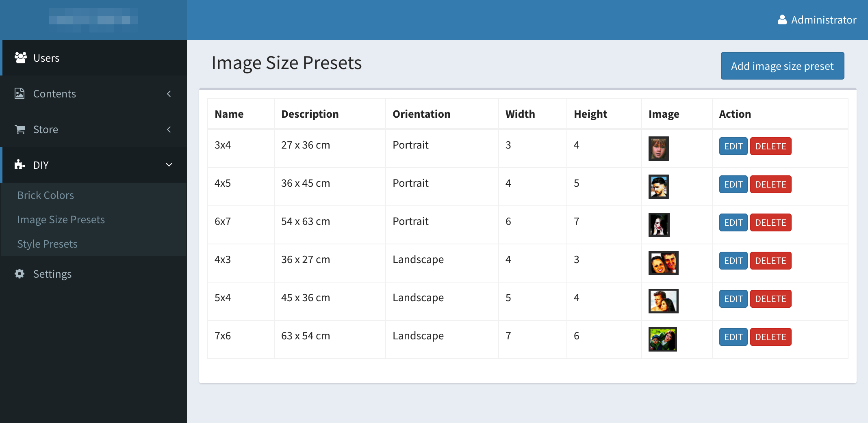This screenshot has height=423, width=868.
Task: Edit the 7x6 preset
Action: click(733, 337)
